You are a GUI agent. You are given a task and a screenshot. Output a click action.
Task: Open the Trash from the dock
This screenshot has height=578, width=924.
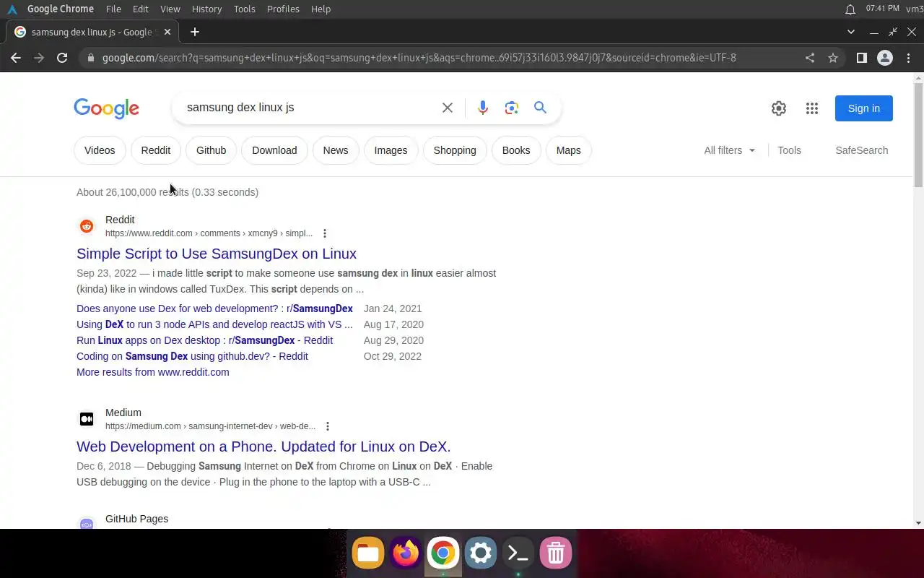pyautogui.click(x=556, y=553)
